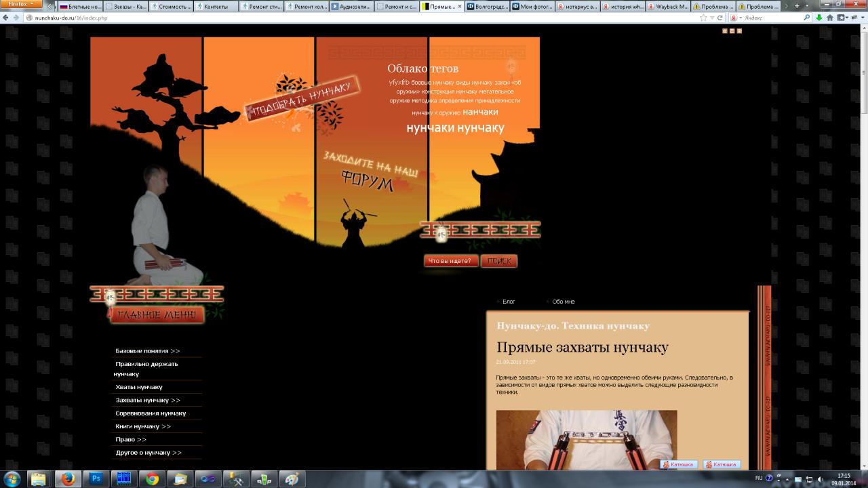Image resolution: width=868 pixels, height=488 pixels.
Task: Click the Что вы ищете? search field
Action: click(451, 261)
